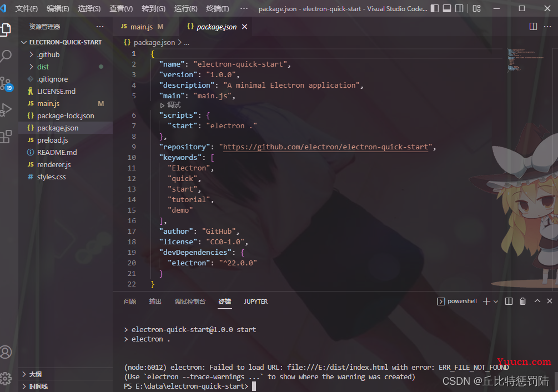
Task: Open the 文件(F) menu
Action: point(26,8)
